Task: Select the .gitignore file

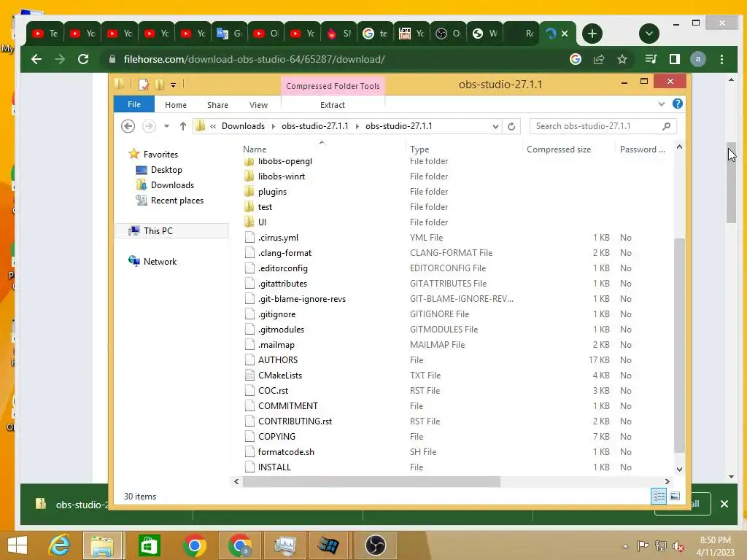Action: [276, 314]
